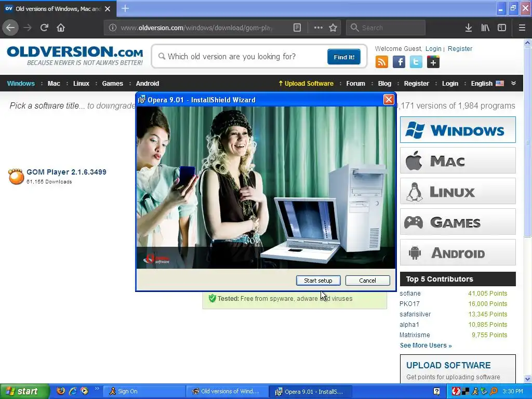Launch Internet Explorer from quick launch
Viewport: 532px width, 399px height.
[73, 391]
